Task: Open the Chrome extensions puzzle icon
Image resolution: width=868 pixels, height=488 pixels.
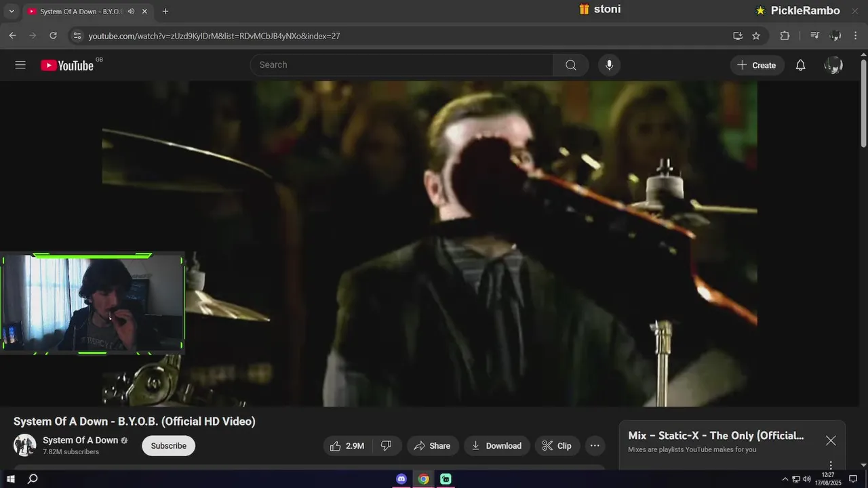Action: pos(785,35)
